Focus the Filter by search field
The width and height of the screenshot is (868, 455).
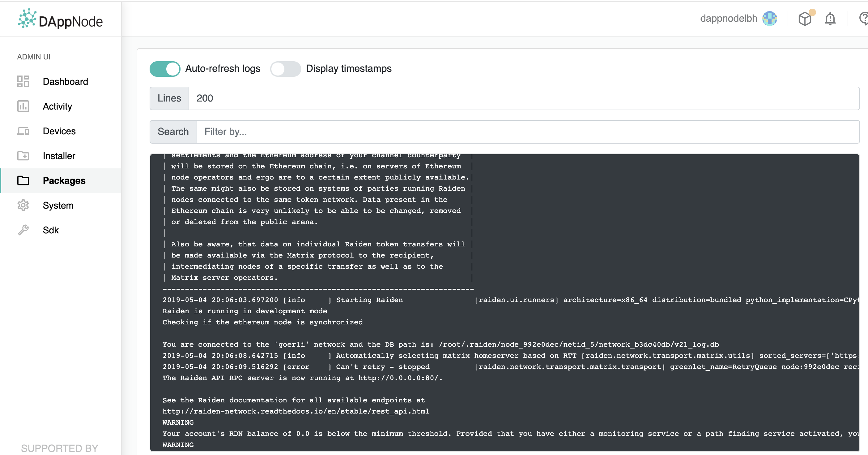[528, 132]
